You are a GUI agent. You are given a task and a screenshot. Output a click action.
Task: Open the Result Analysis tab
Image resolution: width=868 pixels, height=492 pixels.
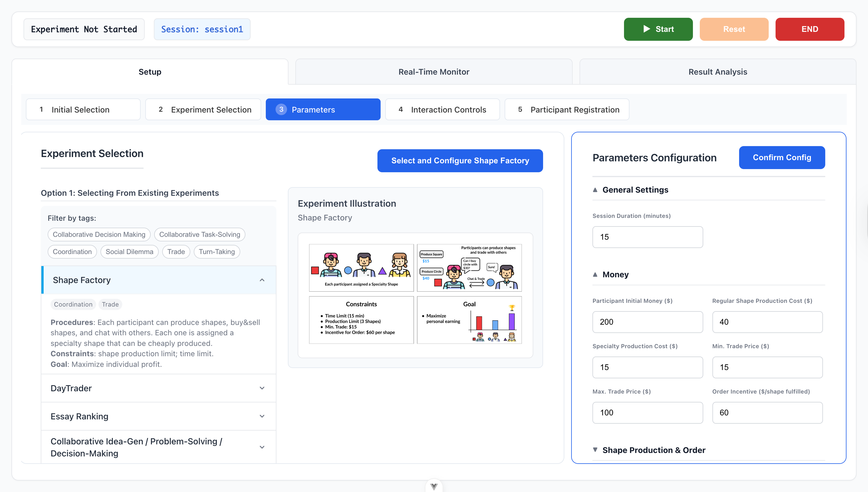coord(717,72)
